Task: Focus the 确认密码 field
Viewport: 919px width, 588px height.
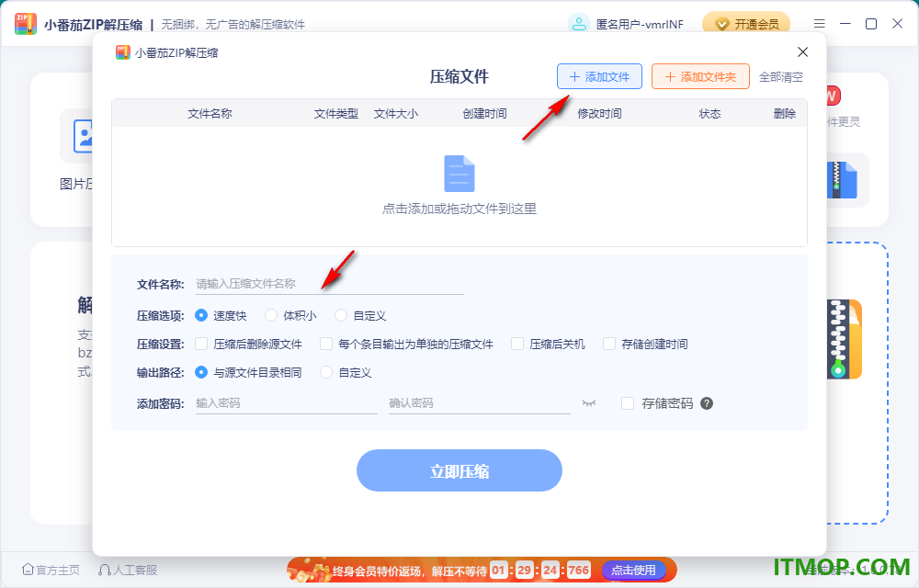Action: point(480,403)
